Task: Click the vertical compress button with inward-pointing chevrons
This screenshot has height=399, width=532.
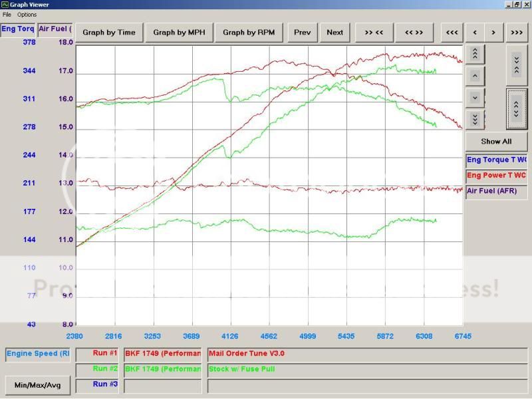Action: tap(517, 65)
